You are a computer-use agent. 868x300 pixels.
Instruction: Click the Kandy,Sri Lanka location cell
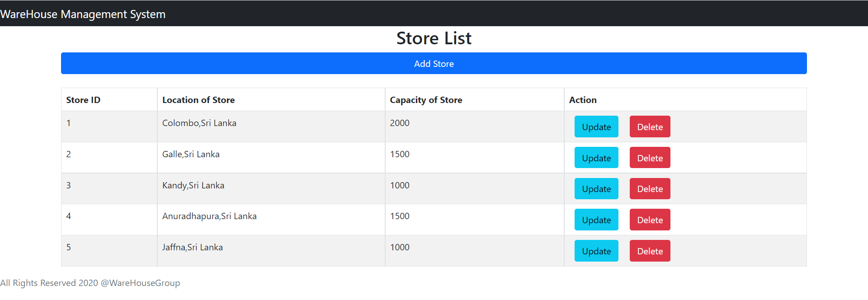pyautogui.click(x=271, y=188)
